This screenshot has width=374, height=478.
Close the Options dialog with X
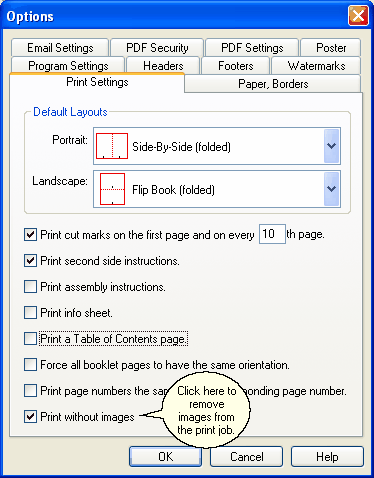358,15
